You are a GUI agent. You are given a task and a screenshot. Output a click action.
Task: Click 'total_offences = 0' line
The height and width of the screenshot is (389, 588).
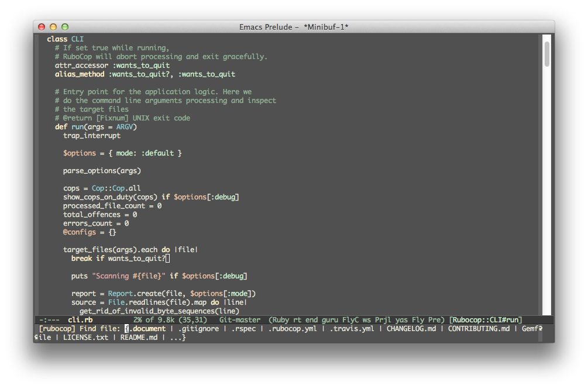[x=100, y=214]
